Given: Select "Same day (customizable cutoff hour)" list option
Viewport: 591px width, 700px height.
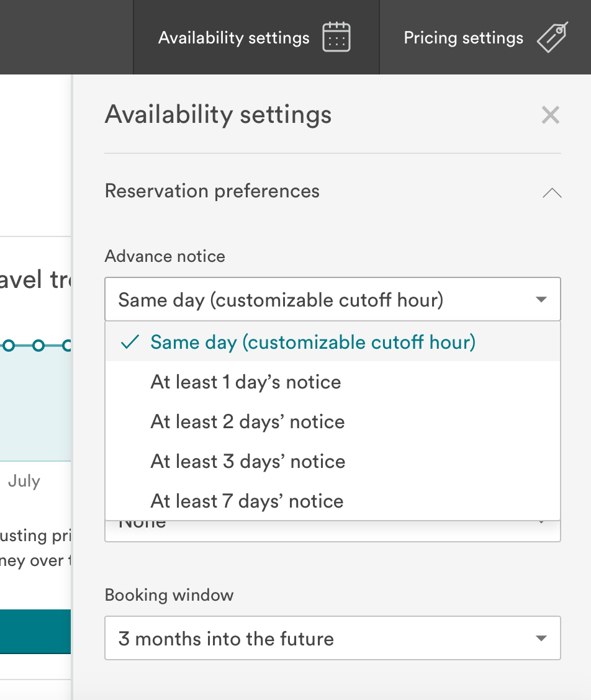Looking at the screenshot, I should click(312, 342).
